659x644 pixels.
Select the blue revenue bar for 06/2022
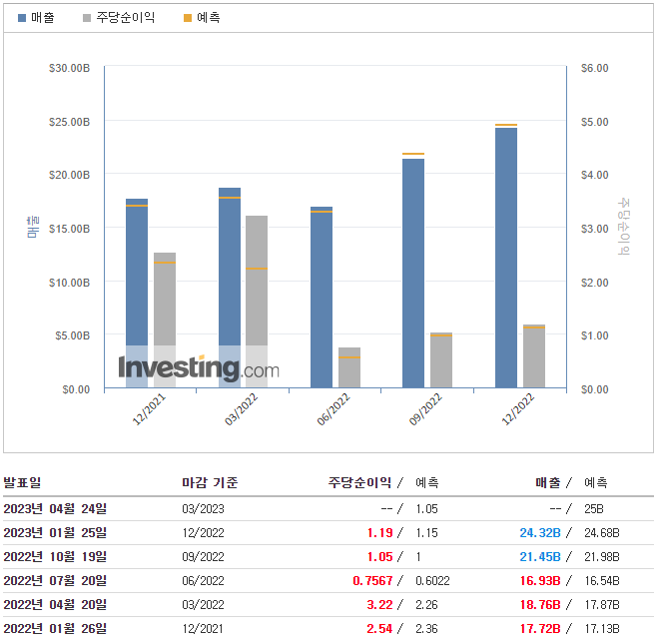(322, 298)
